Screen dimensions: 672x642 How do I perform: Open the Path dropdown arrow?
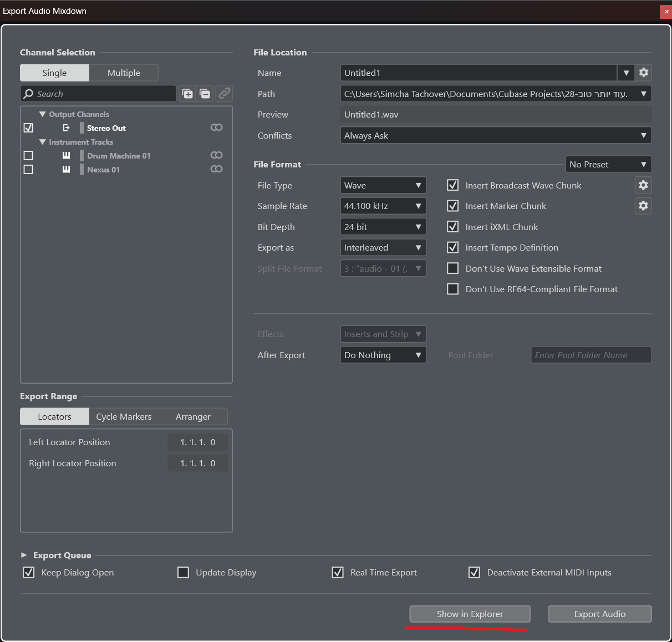643,94
